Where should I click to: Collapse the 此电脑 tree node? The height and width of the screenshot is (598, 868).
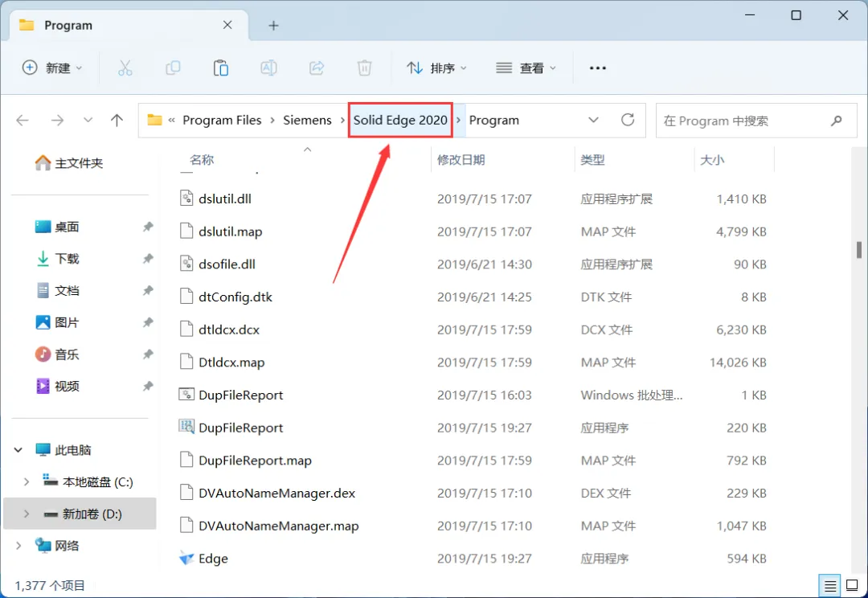point(18,449)
